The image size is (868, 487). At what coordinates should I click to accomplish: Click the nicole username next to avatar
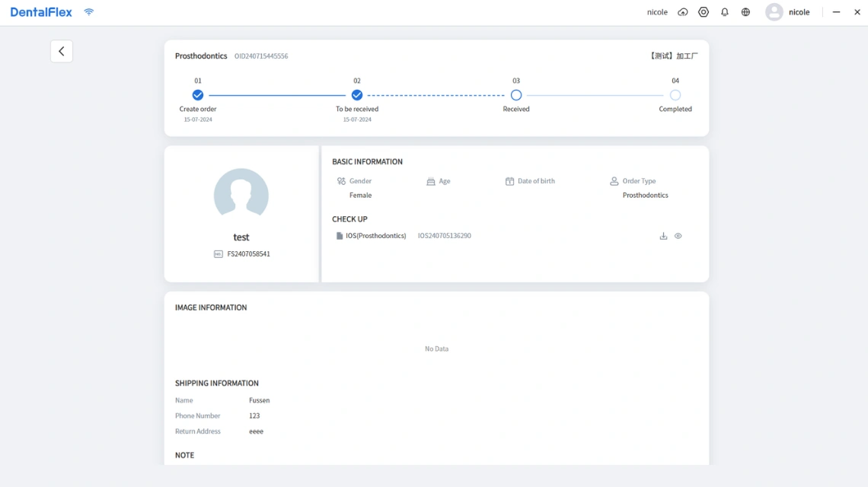click(799, 12)
